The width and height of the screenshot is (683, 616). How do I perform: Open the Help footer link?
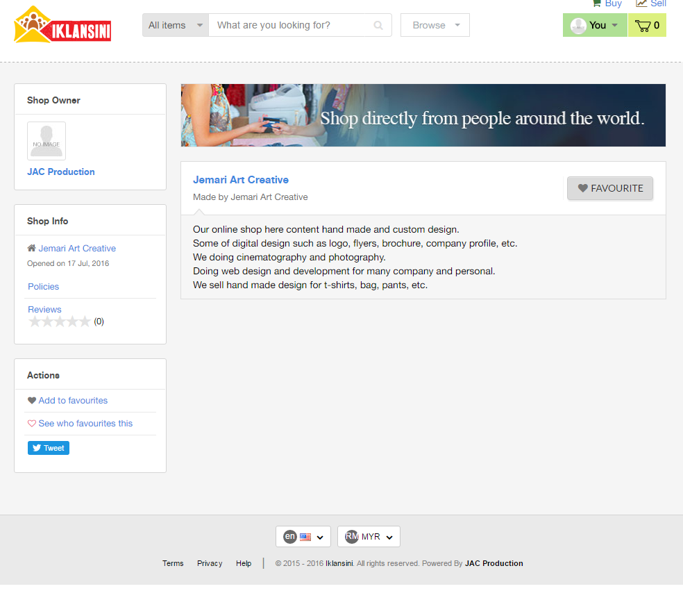pyautogui.click(x=244, y=563)
